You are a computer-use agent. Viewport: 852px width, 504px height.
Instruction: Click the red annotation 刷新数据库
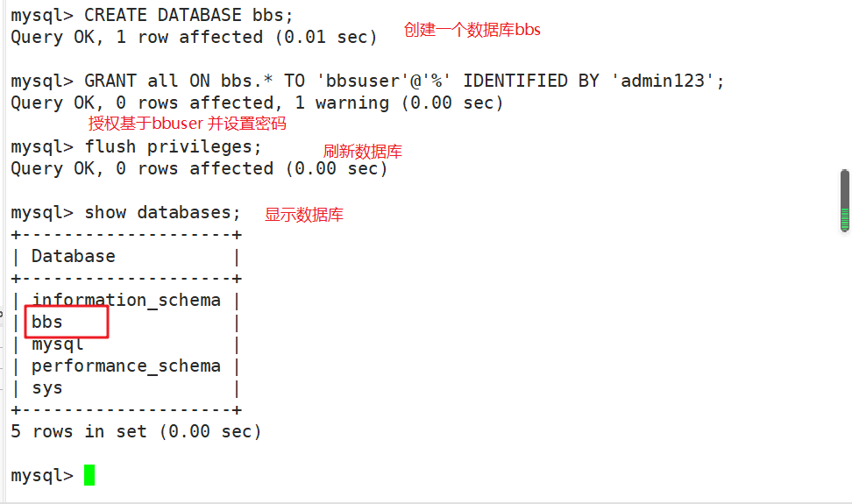click(363, 152)
